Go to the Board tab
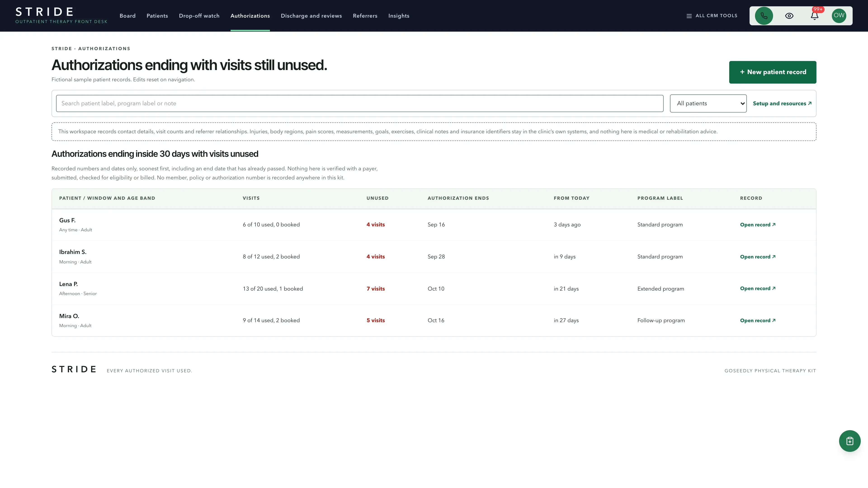This screenshot has height=488, width=868. (127, 16)
